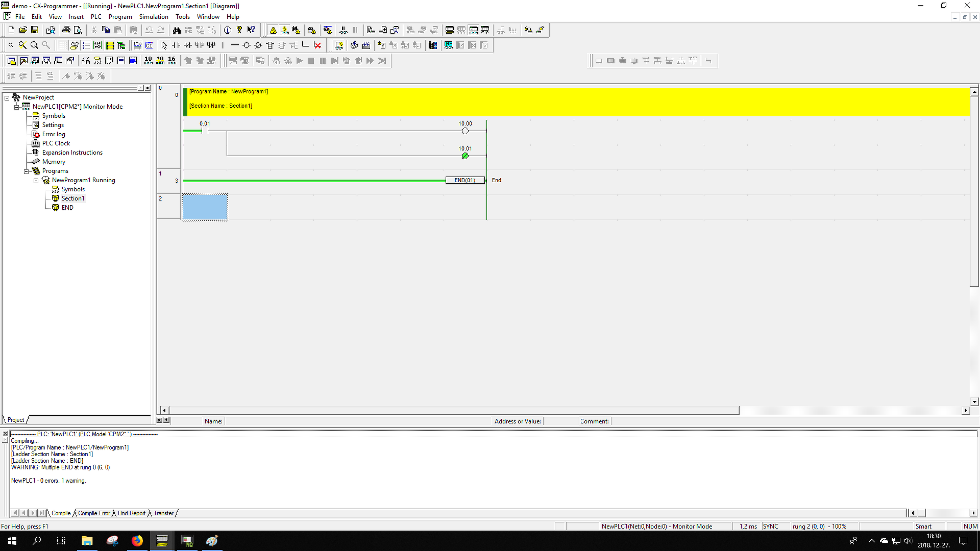Open the Simulation menu
Image resolution: width=980 pixels, height=551 pixels.
[153, 17]
